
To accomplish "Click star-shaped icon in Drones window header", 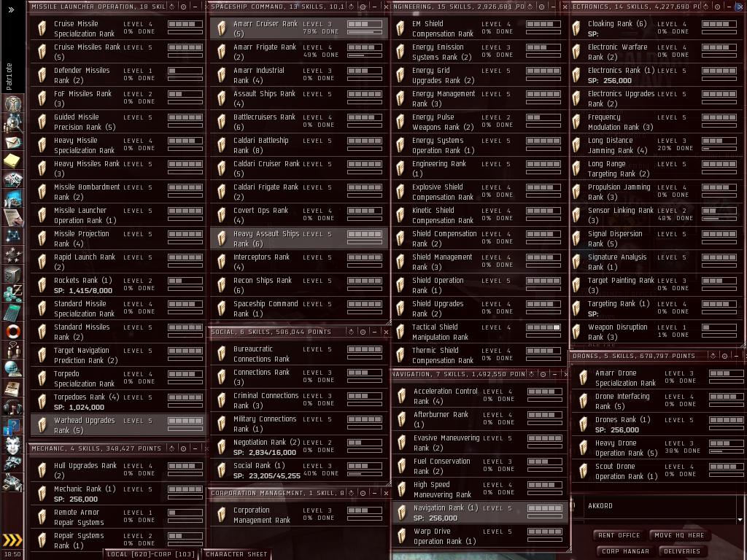I will pos(713,356).
